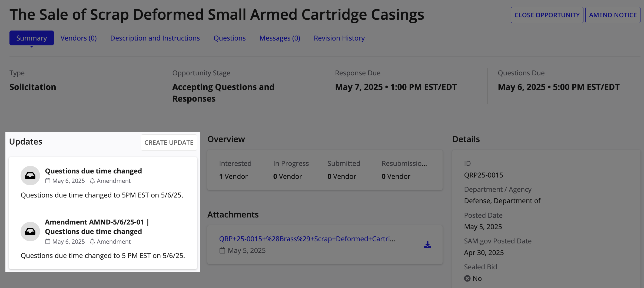Click the text Questions due time changed to 5PM EST

[x=102, y=195]
